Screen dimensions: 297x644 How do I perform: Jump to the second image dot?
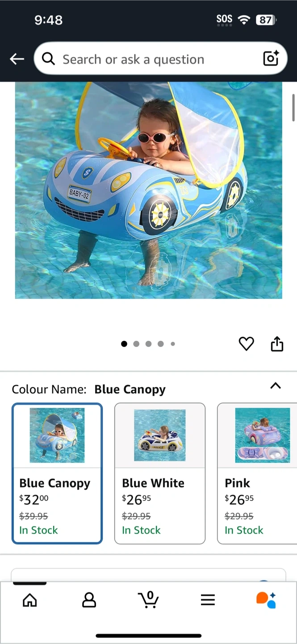point(136,344)
